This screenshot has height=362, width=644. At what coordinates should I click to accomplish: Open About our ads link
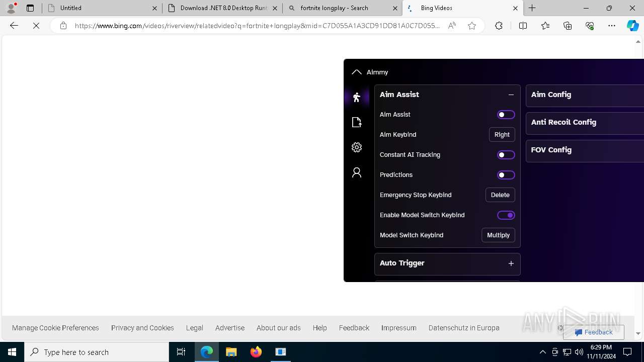tap(279, 328)
